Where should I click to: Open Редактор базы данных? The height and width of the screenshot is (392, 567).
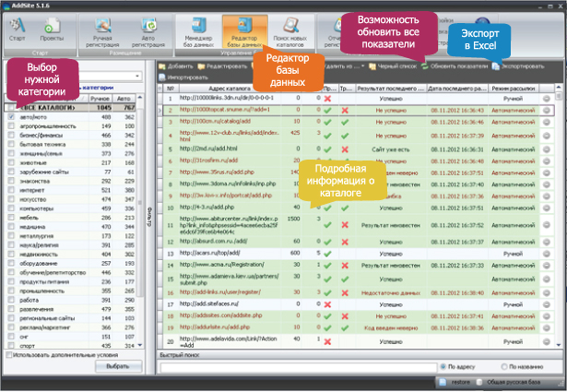point(244,32)
